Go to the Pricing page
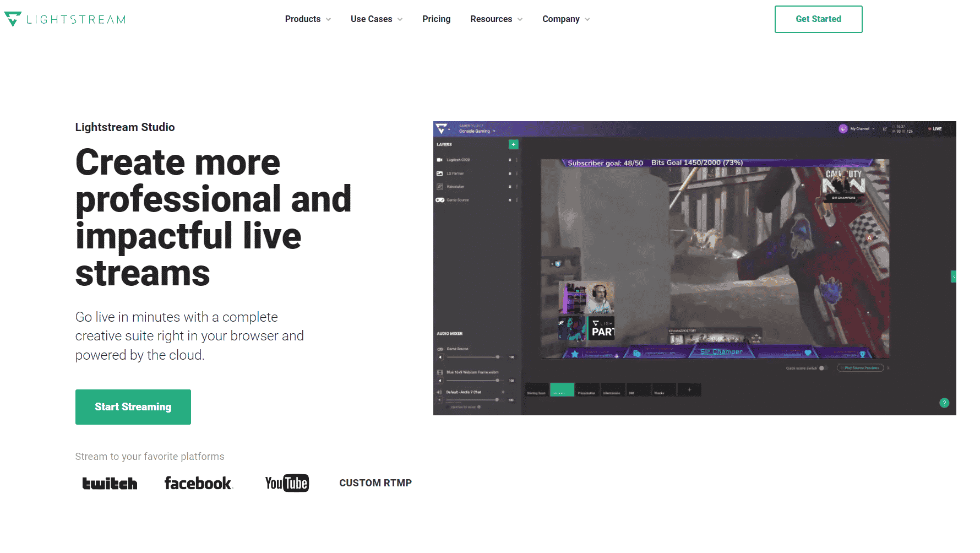 pos(436,19)
